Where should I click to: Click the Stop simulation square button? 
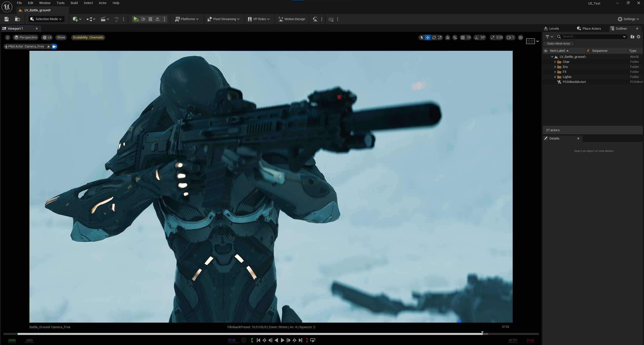tap(150, 19)
